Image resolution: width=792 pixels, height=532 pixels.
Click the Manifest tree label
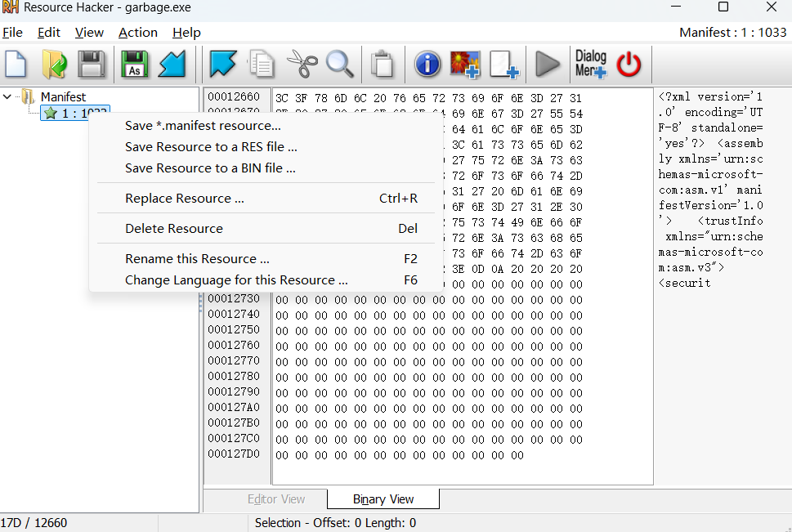[x=63, y=96]
